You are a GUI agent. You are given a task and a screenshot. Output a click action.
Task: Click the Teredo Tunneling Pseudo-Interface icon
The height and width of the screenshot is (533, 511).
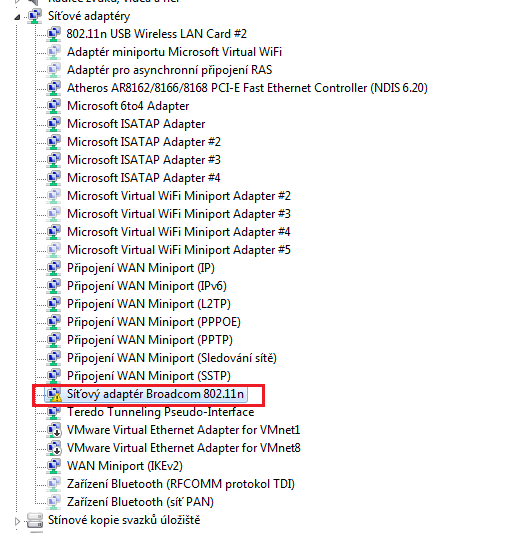coord(54,412)
